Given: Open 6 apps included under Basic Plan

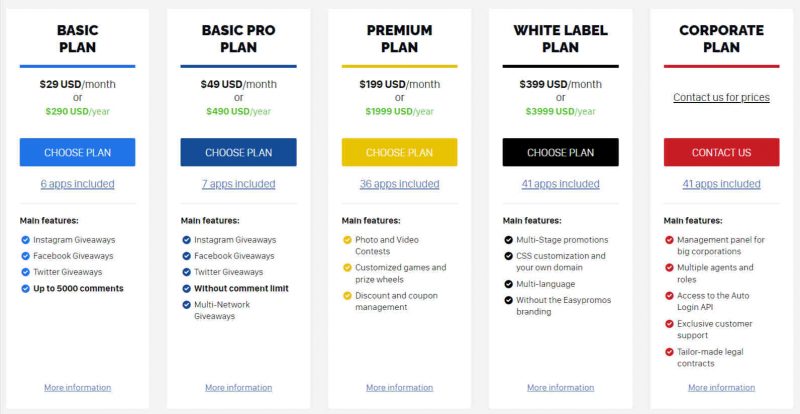Looking at the screenshot, I should [78, 184].
